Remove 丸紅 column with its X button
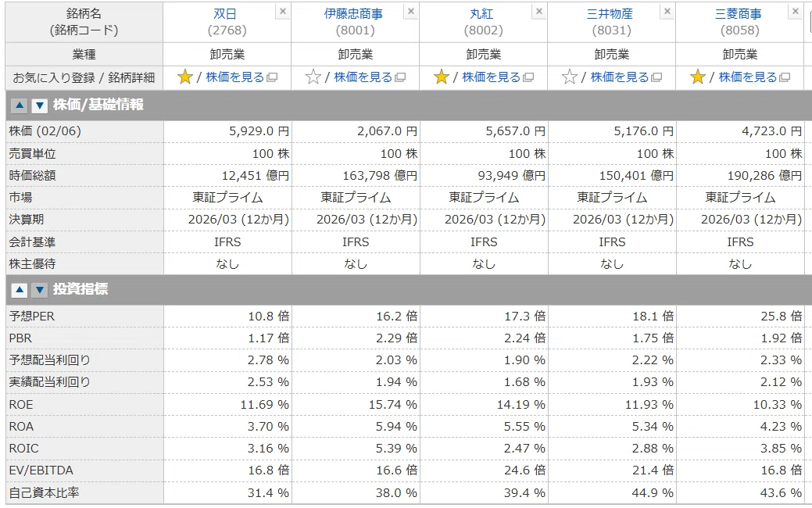This screenshot has height=508, width=812. [539, 12]
